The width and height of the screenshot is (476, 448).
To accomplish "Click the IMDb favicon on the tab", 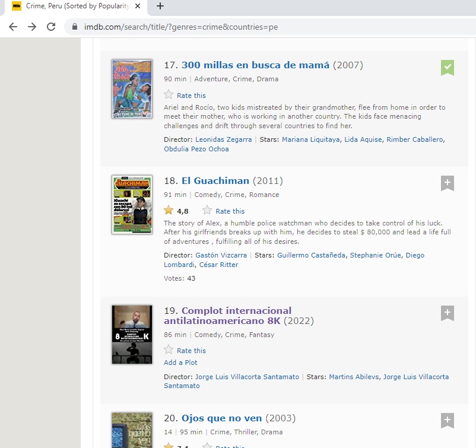I will click(17, 6).
